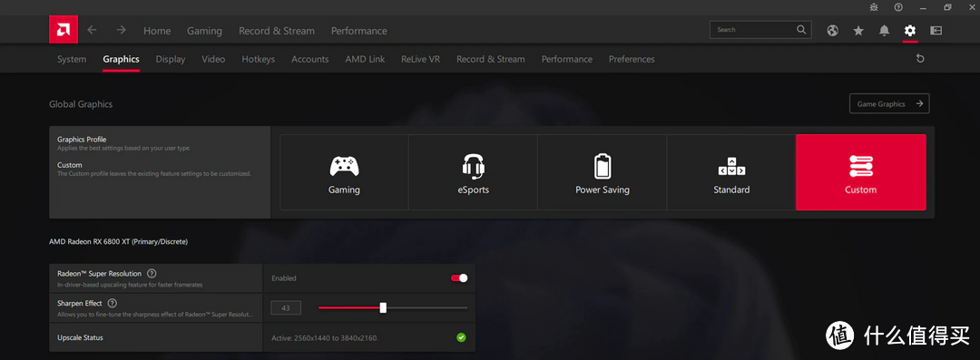Switch to the System tab

72,59
